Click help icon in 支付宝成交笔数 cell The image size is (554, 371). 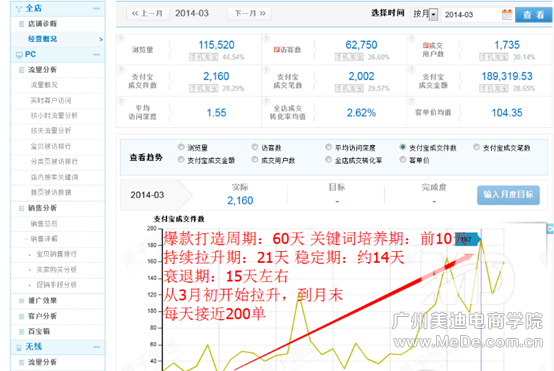tap(266, 69)
